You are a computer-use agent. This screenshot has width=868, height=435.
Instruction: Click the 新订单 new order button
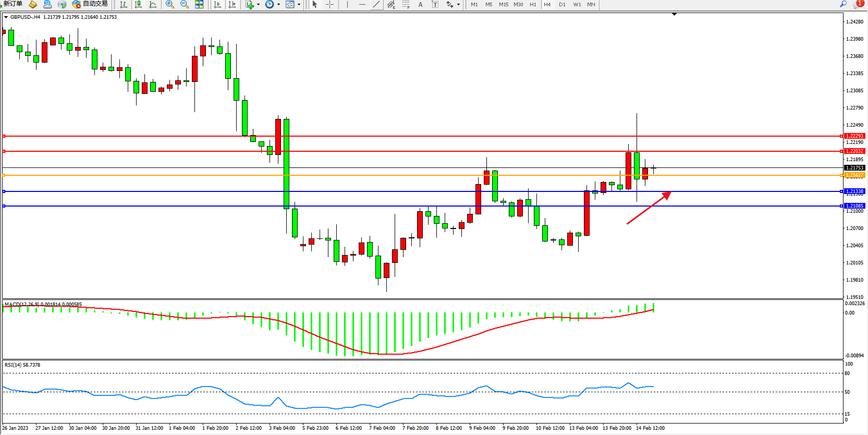pos(13,4)
